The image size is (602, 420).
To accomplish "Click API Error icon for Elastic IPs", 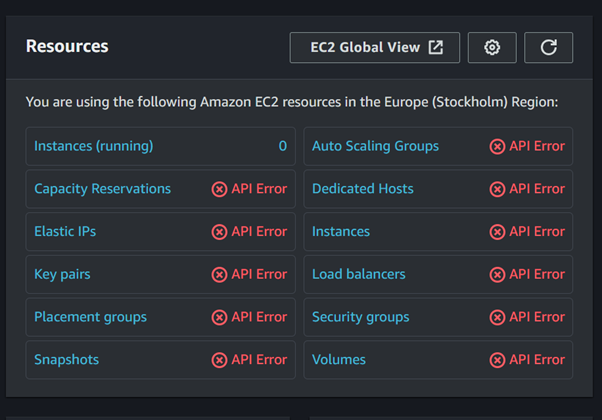I will coord(219,232).
